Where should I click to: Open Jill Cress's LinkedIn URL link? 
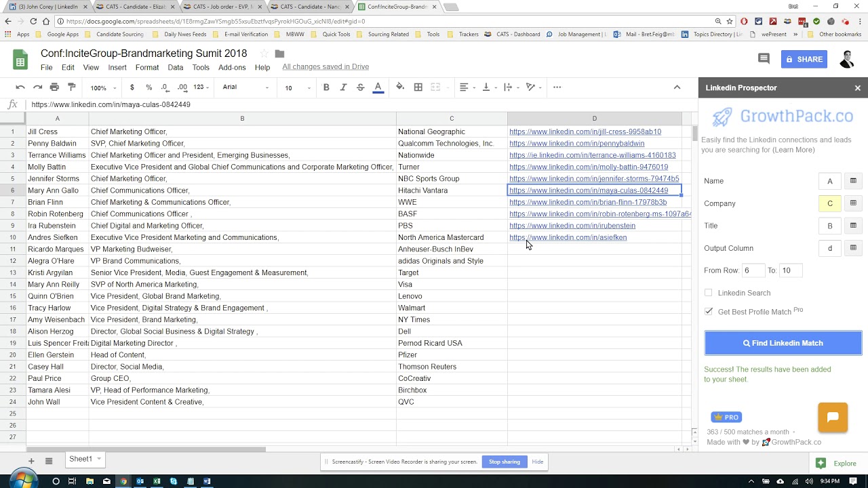click(585, 131)
